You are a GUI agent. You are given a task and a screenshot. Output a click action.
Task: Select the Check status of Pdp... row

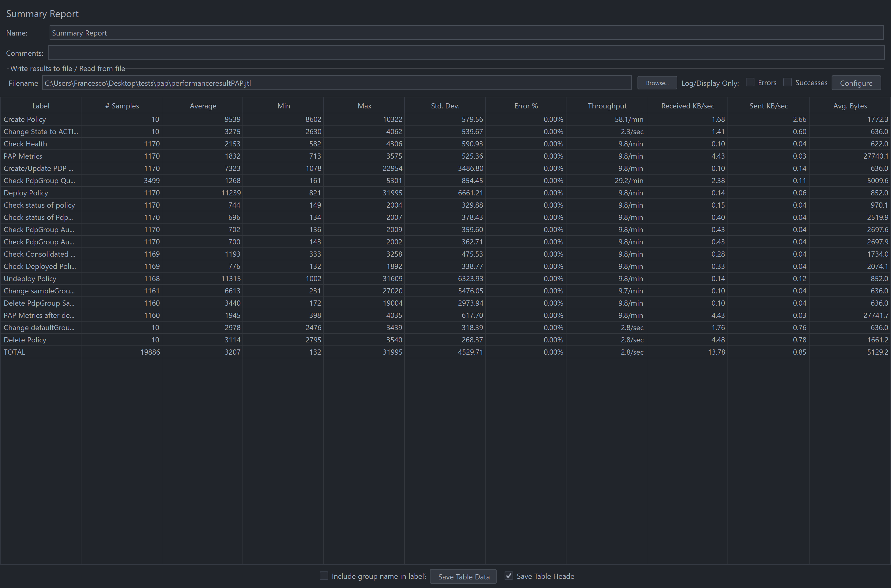click(x=40, y=217)
